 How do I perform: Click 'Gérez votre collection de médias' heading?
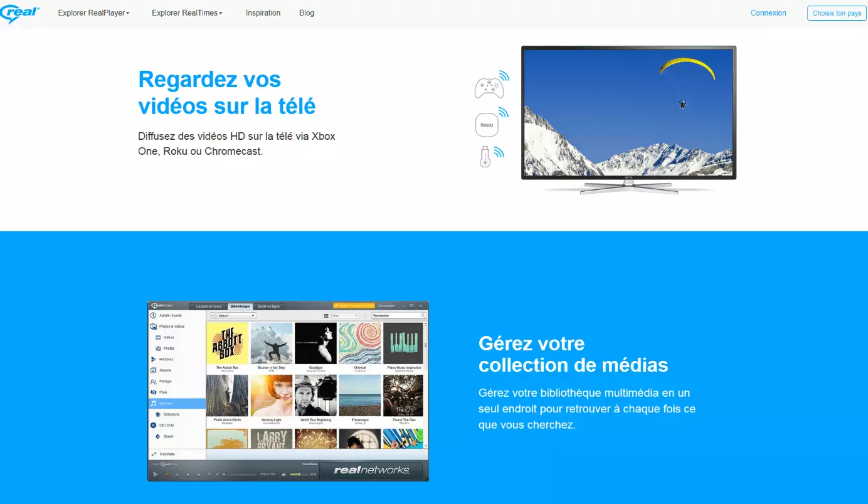pyautogui.click(x=573, y=354)
